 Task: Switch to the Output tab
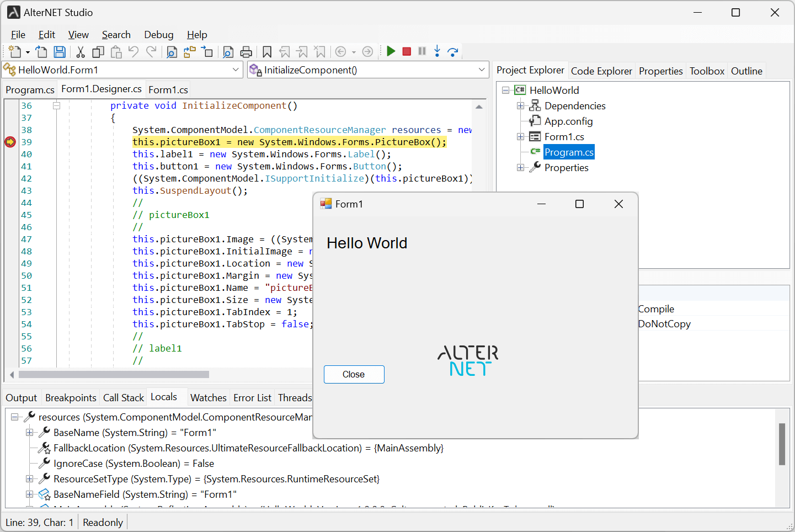click(x=21, y=397)
